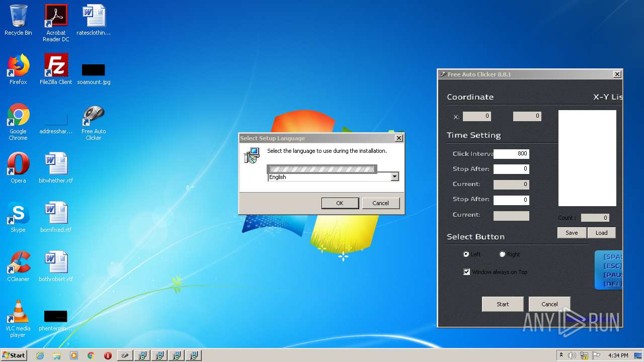644x362 pixels.
Task: Close the Free Auto Clicker window
Action: pos(617,74)
